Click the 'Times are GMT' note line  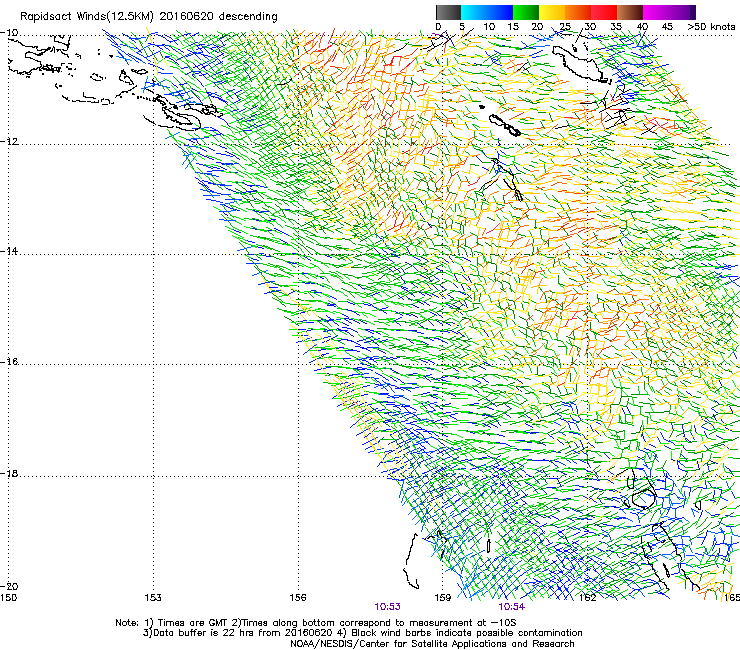pyautogui.click(x=316, y=623)
